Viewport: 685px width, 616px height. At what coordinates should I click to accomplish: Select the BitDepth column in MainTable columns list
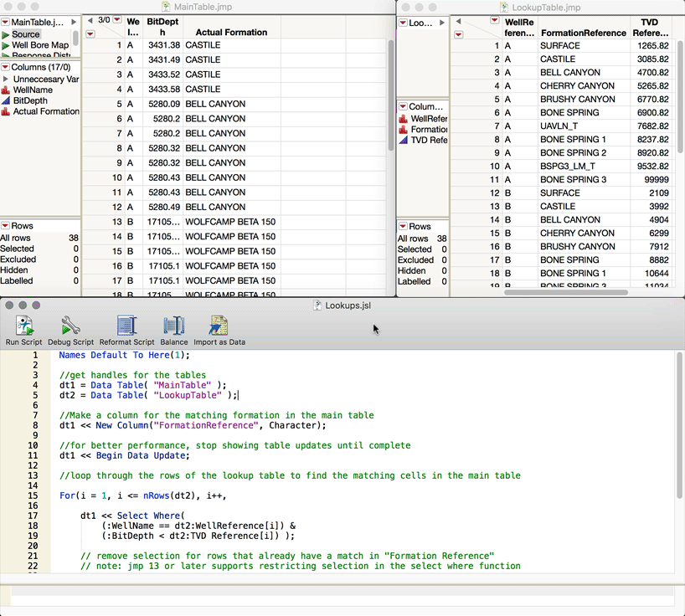click(x=30, y=100)
